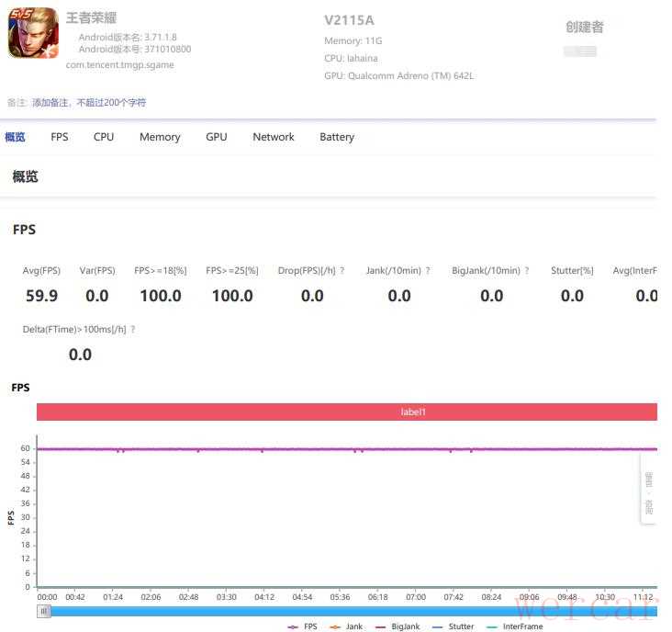Open help icon next to Delta(FTime)>100ms
Viewport: 672px width, 632px height.
[133, 329]
